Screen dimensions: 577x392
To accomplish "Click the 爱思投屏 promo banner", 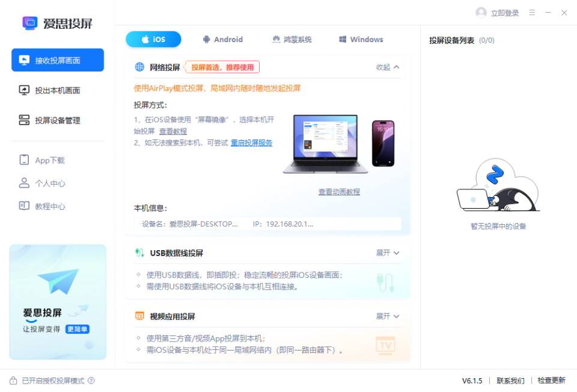I will tap(58, 302).
